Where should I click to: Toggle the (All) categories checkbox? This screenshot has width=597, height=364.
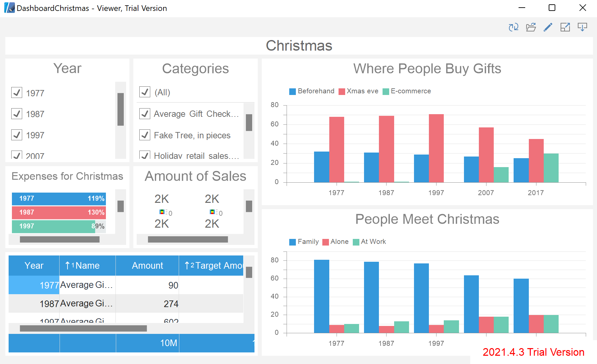point(145,92)
